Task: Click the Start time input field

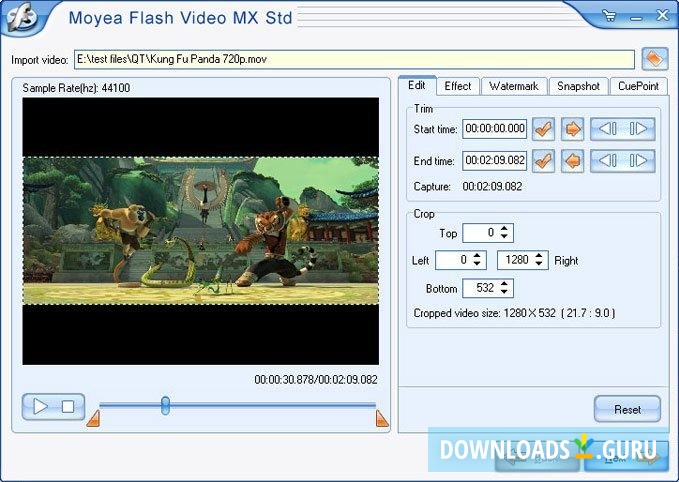Action: [495, 129]
